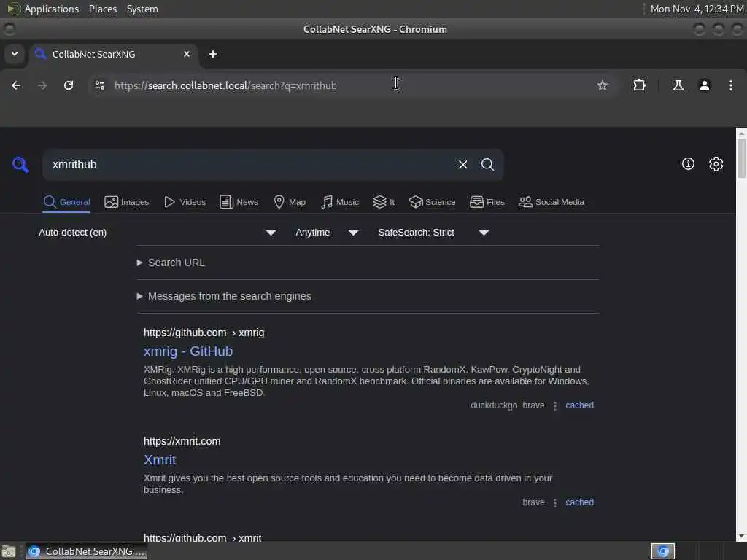Open Chrome Labs flask icon
Viewport: 747px width, 560px height.
coord(678,85)
